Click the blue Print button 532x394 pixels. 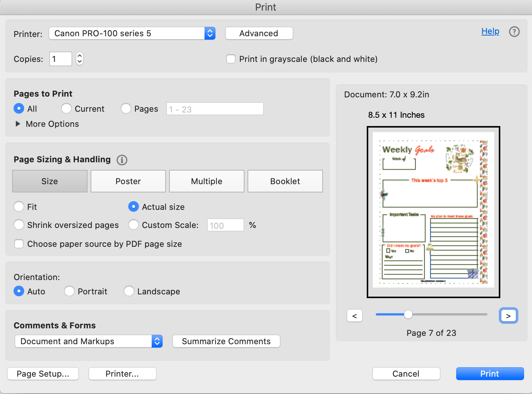click(x=490, y=374)
